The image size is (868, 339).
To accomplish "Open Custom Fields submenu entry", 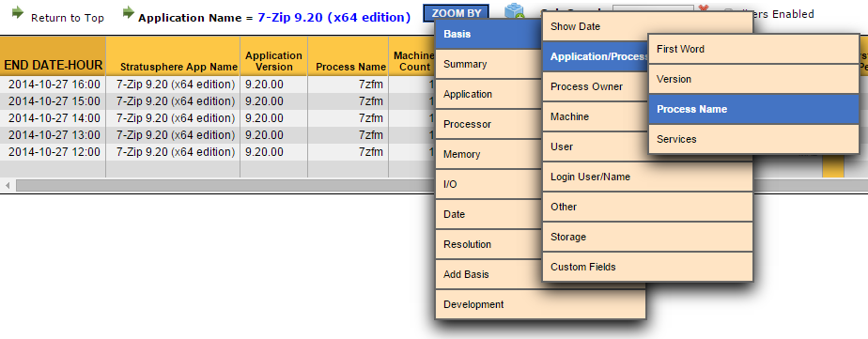I will click(x=647, y=267).
